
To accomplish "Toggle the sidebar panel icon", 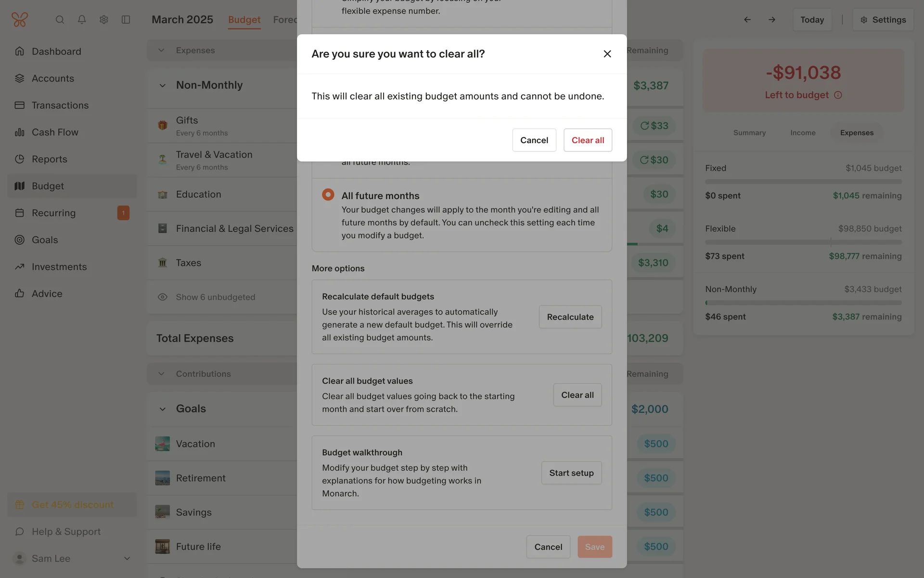I will pyautogui.click(x=126, y=20).
